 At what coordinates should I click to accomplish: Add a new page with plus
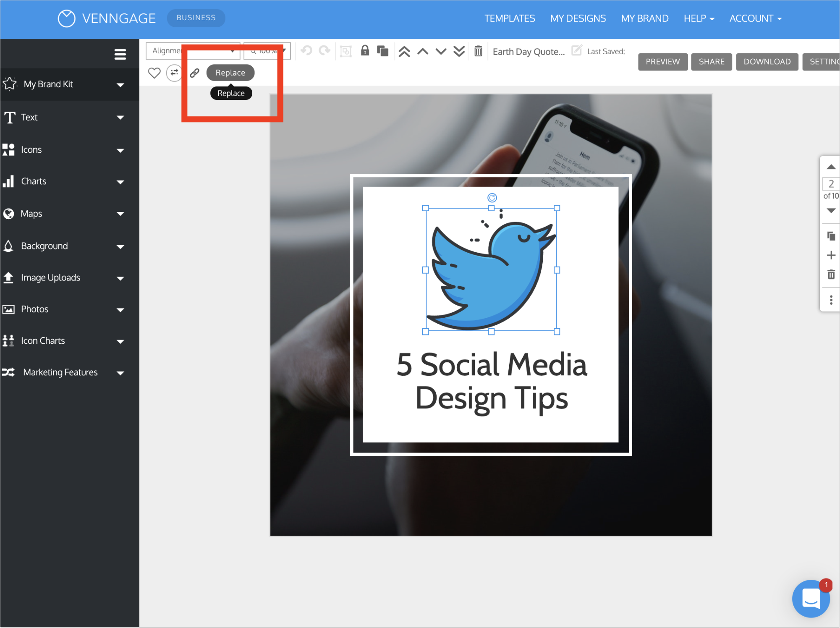(831, 255)
